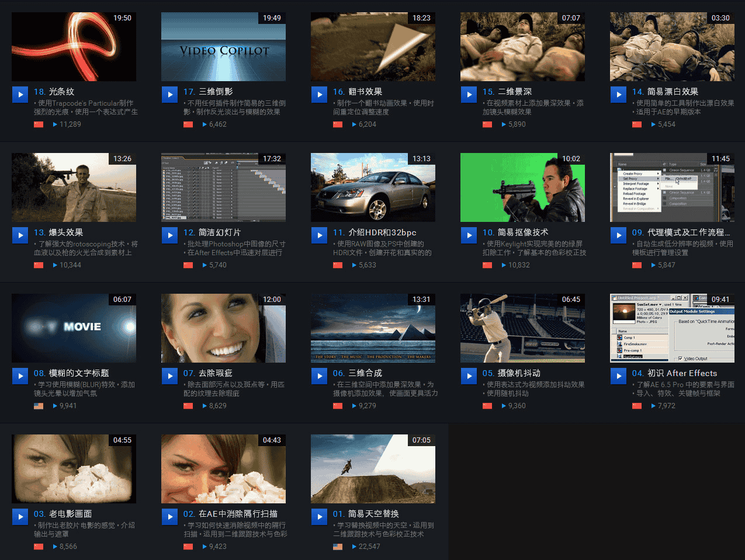Click play icon beside 16. 翻书效果
Viewport: 745px width, 560px height.
pyautogui.click(x=319, y=94)
